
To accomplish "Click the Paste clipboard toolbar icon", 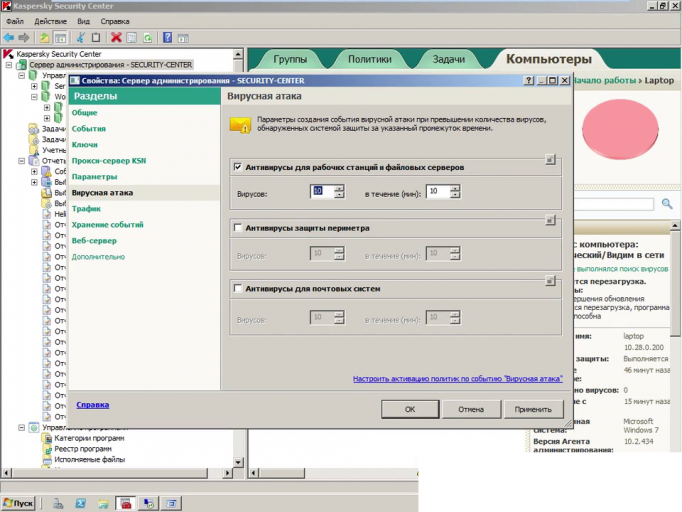I will click(96, 38).
